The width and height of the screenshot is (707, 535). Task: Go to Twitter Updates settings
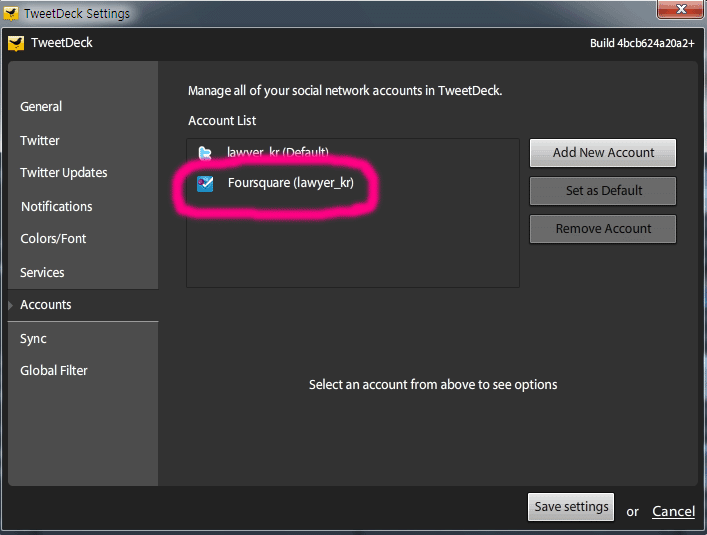(64, 173)
